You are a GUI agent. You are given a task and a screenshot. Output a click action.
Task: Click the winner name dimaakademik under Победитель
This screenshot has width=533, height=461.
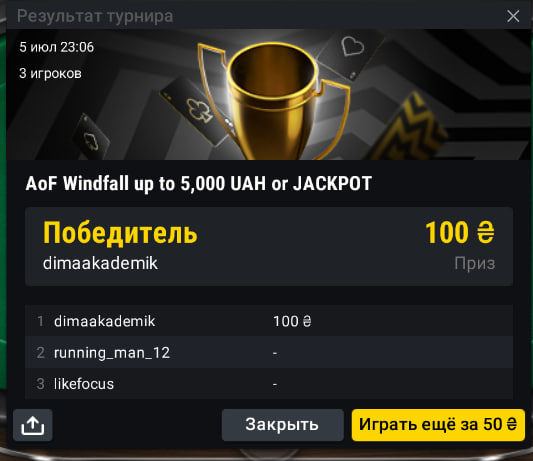point(100,263)
